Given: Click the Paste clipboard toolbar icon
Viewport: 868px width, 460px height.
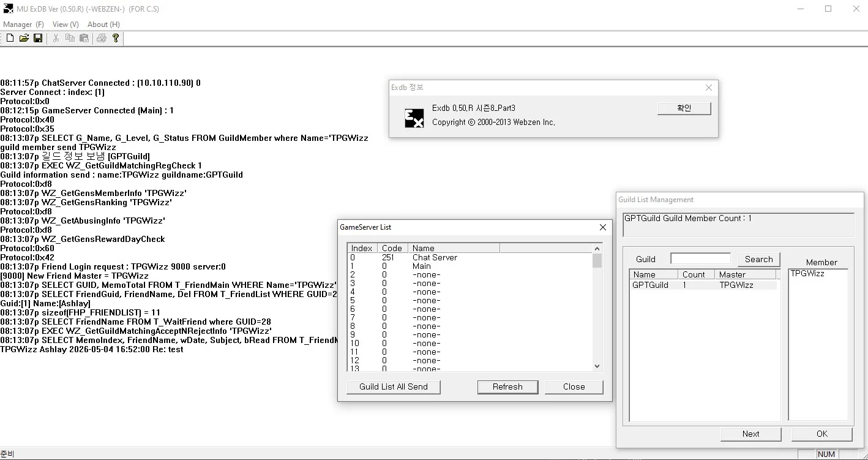Looking at the screenshot, I should (84, 38).
